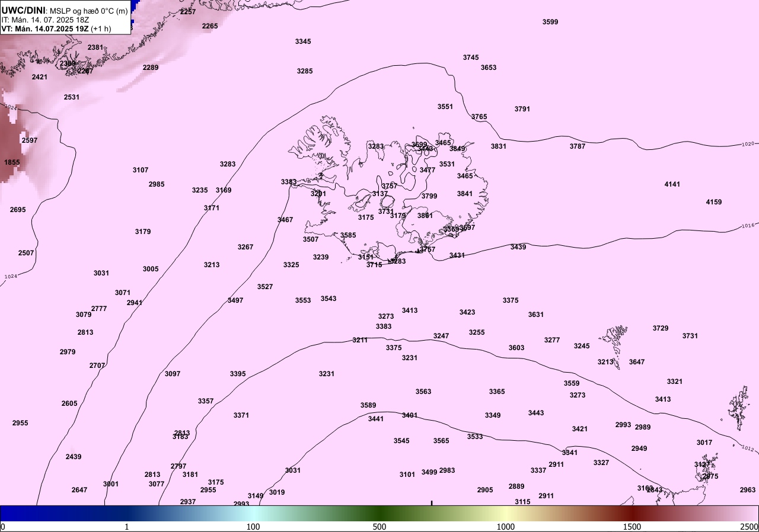Click the 3787 height label
The height and width of the screenshot is (532, 759).
578,146
